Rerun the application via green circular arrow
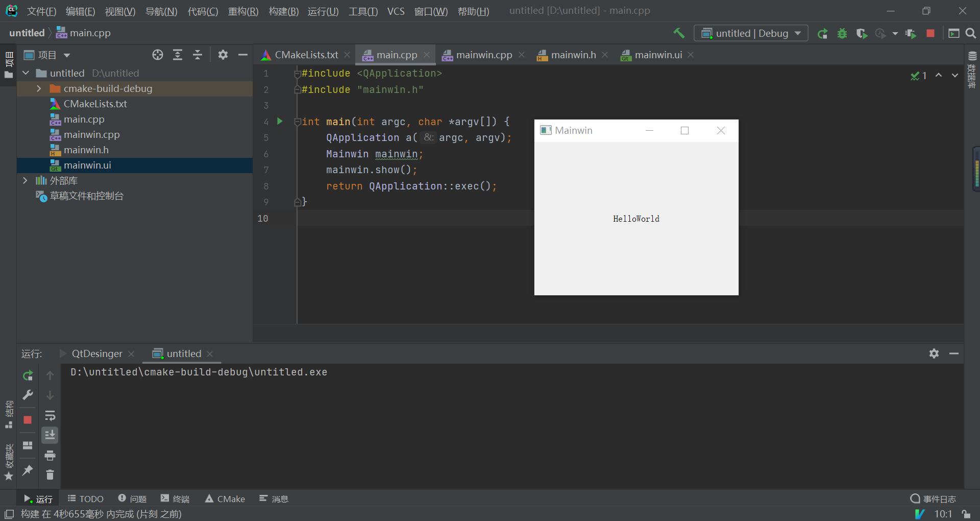 pyautogui.click(x=823, y=33)
